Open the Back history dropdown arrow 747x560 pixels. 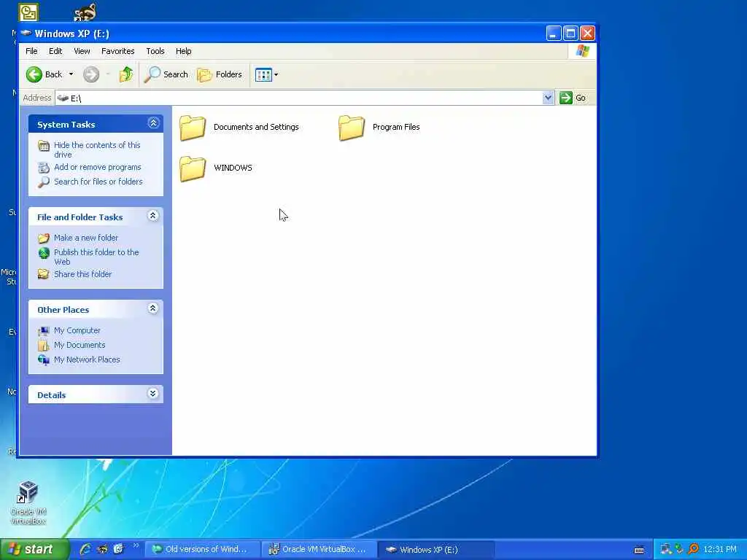coord(71,74)
